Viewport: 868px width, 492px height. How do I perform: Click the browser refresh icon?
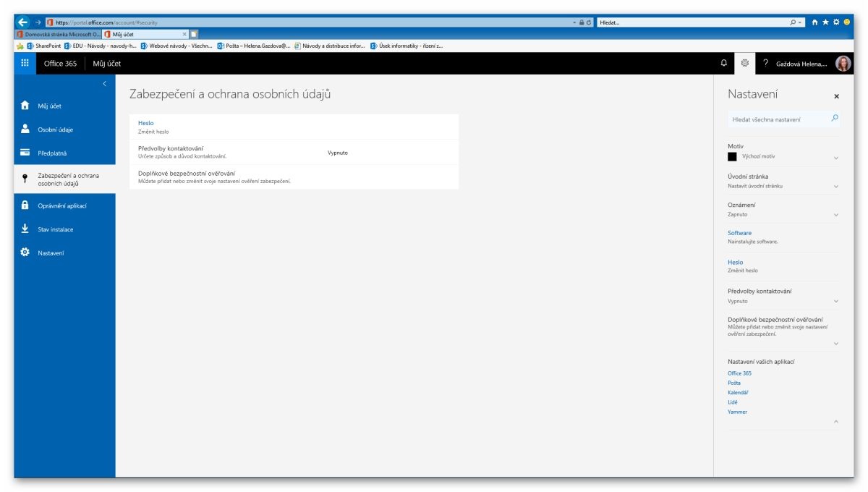pyautogui.click(x=590, y=22)
